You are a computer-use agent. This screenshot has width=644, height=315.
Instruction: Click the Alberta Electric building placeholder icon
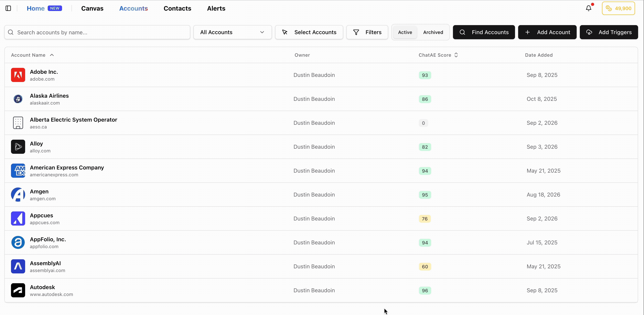(18, 123)
